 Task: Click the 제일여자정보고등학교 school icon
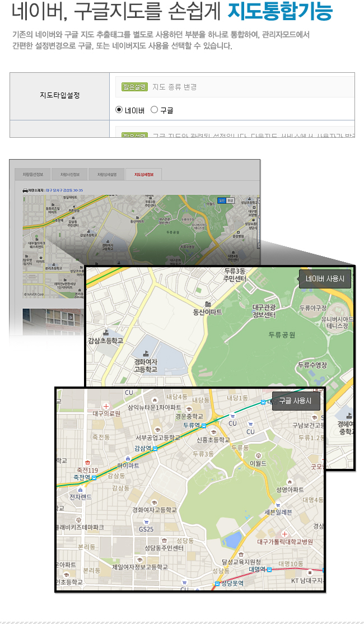(139, 559)
